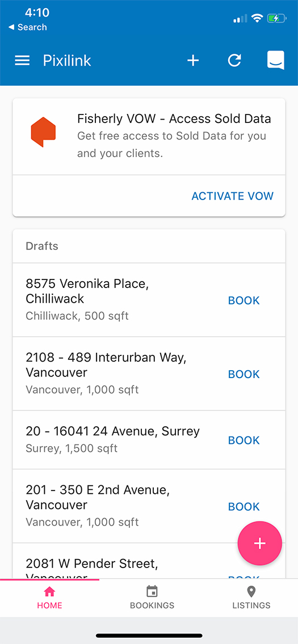Book 20 - 16041 24 Avenue, Surrey

pyautogui.click(x=244, y=440)
